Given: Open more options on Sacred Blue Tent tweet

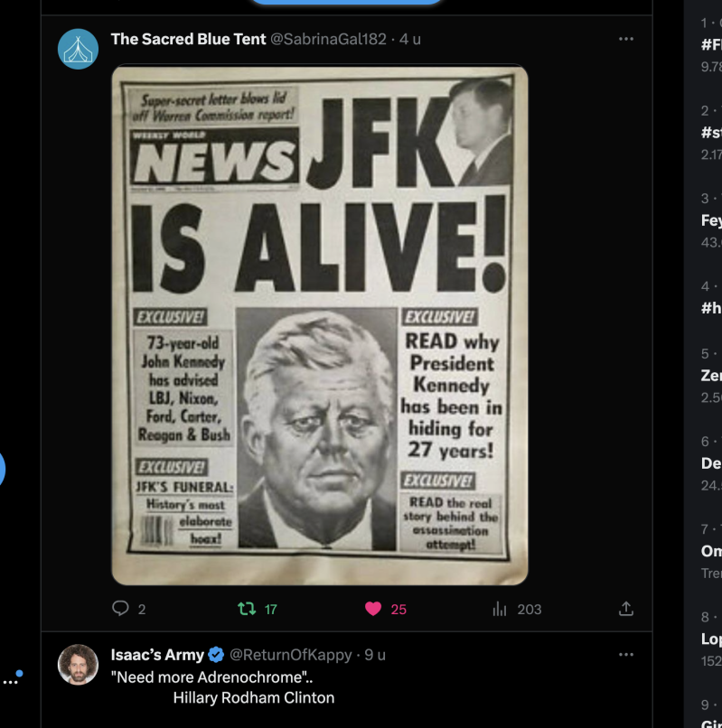Looking at the screenshot, I should pyautogui.click(x=625, y=39).
